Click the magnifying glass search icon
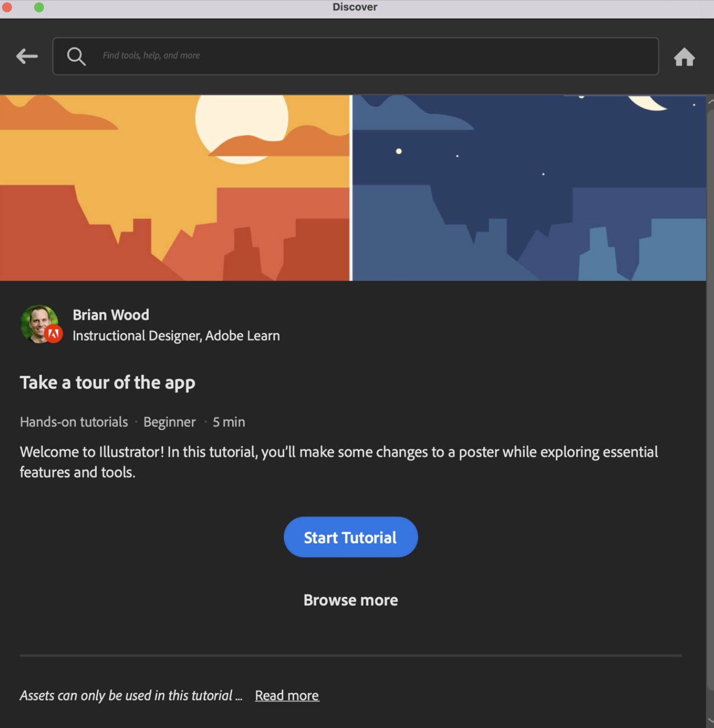 click(x=76, y=56)
